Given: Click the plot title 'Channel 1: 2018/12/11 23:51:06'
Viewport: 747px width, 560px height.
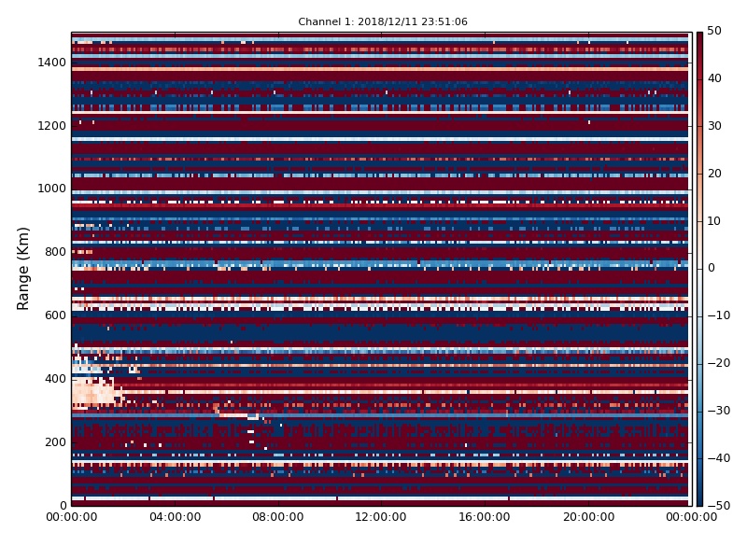Looking at the screenshot, I should (x=383, y=21).
